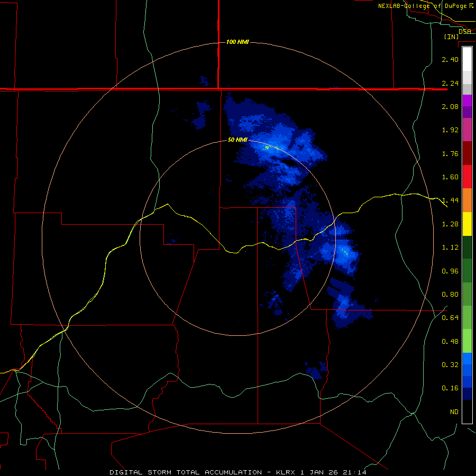Click the 1.44 legend value
Screen dimensions: 476x476
450,200
